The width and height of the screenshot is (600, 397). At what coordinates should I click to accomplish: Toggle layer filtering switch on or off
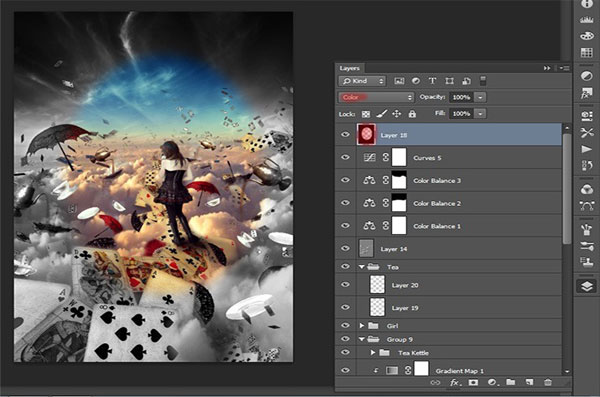tap(483, 81)
